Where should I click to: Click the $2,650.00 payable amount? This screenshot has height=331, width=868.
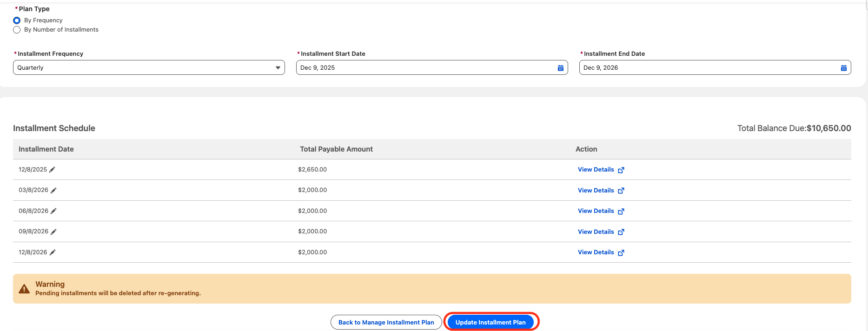pos(312,170)
